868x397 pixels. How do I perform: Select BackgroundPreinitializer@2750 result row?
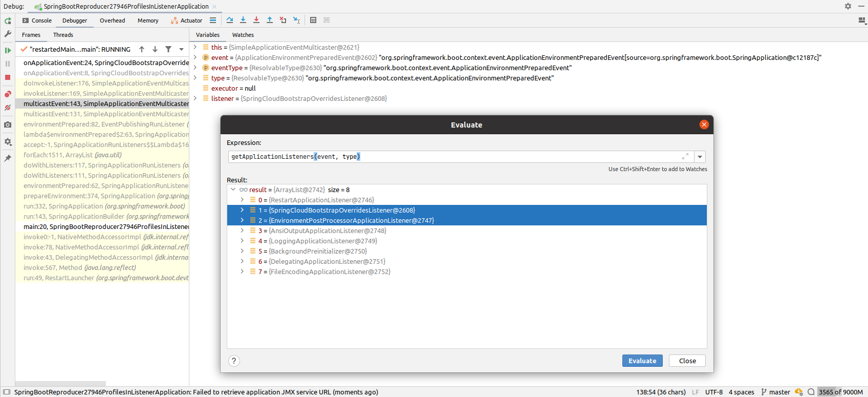467,251
